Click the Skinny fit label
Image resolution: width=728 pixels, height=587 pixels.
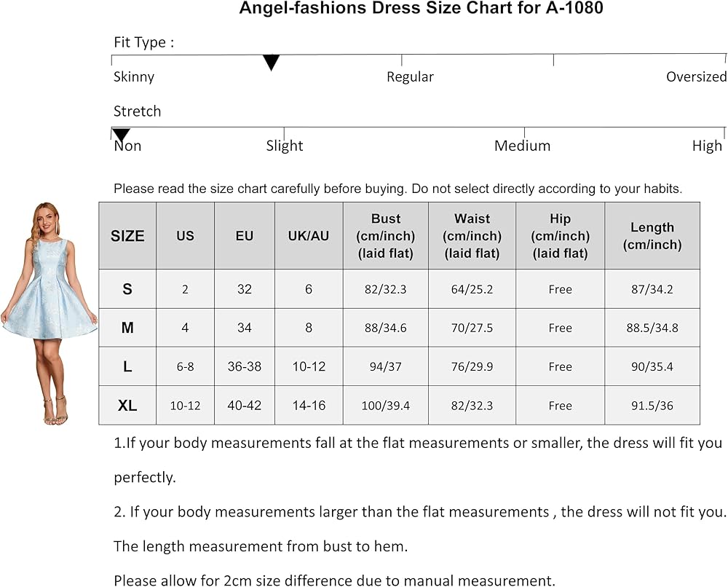pyautogui.click(x=134, y=77)
